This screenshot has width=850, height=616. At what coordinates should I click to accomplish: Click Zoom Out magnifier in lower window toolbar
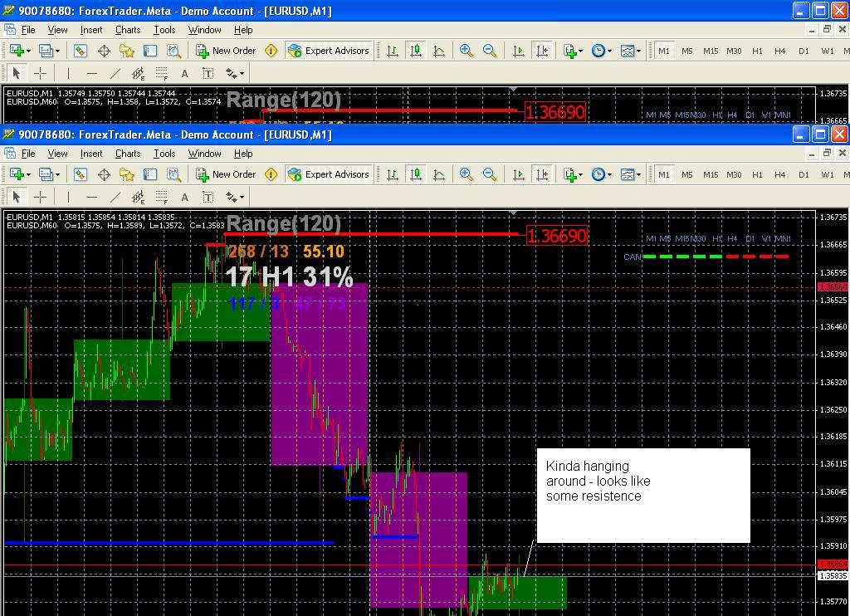tap(490, 174)
